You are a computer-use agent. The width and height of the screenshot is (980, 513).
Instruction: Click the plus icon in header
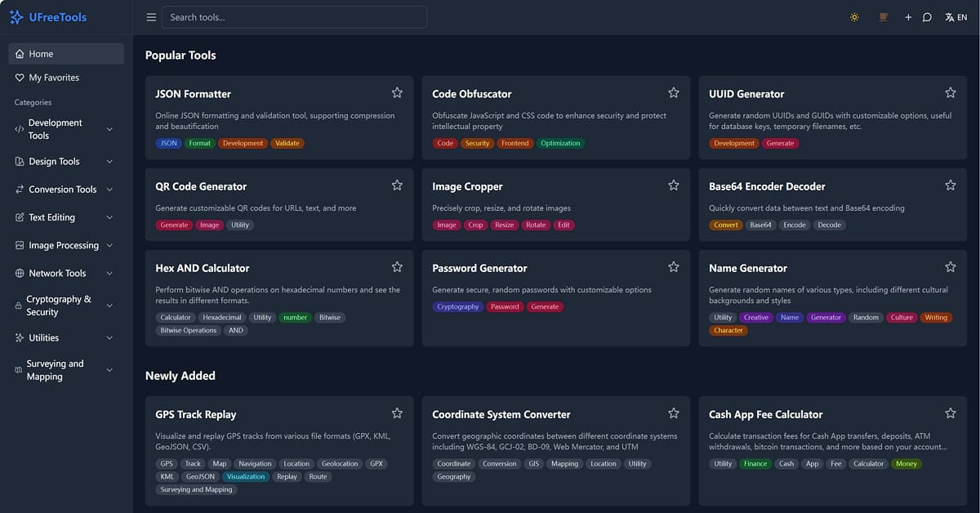(908, 17)
